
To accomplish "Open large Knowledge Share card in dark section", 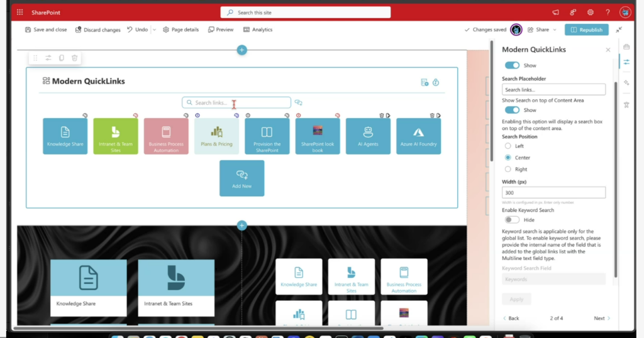I will 89,288.
